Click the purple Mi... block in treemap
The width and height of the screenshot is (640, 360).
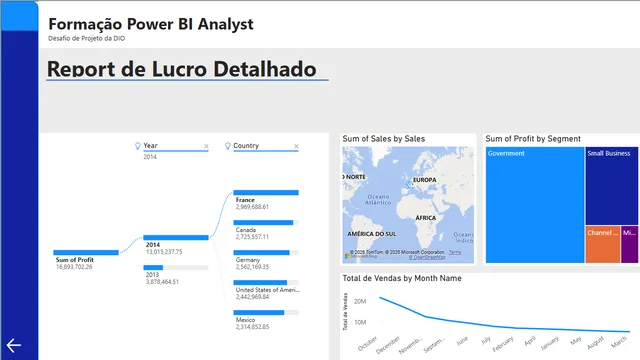[629, 244]
